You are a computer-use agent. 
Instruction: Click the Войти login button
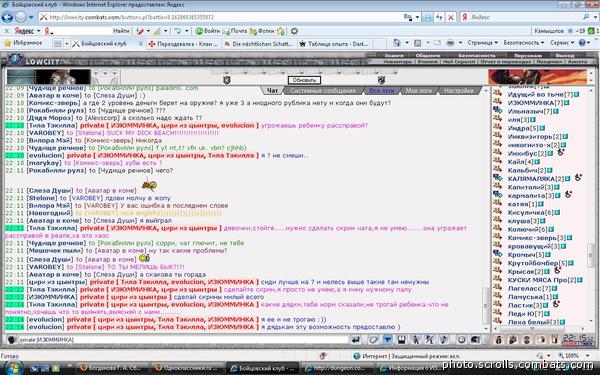pos(208,31)
